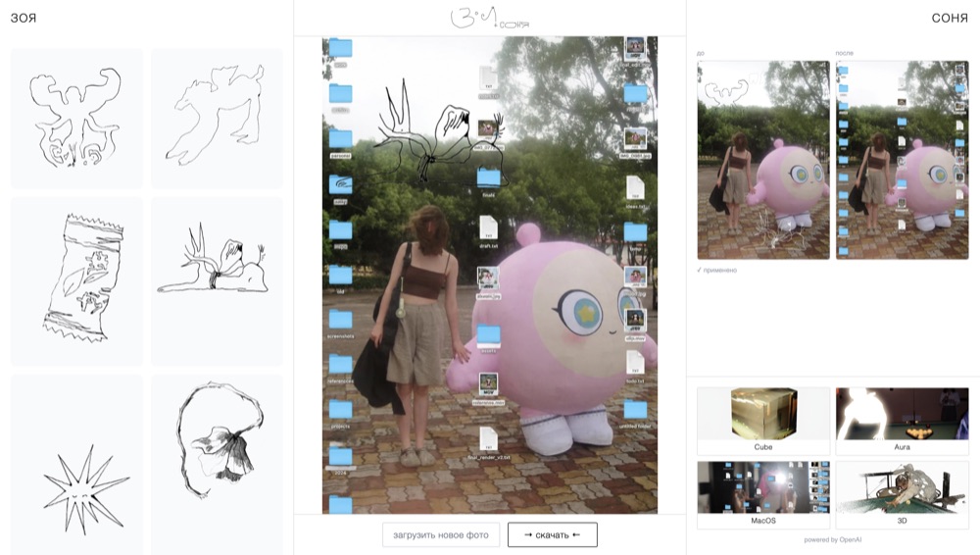Image resolution: width=980 pixels, height=555 pixels.
Task: Click the 3D effect label
Action: [902, 521]
